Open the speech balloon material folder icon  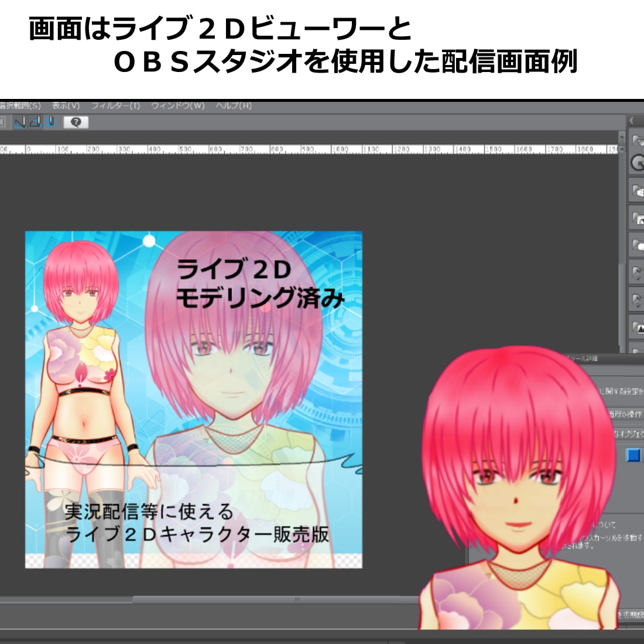tap(638, 245)
